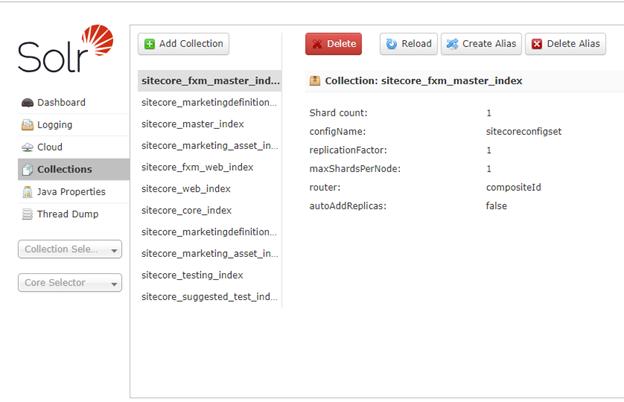This screenshot has width=624, height=402.
Task: Select second sitecore_marketingdefinition... entry below core index
Action: click(210, 232)
